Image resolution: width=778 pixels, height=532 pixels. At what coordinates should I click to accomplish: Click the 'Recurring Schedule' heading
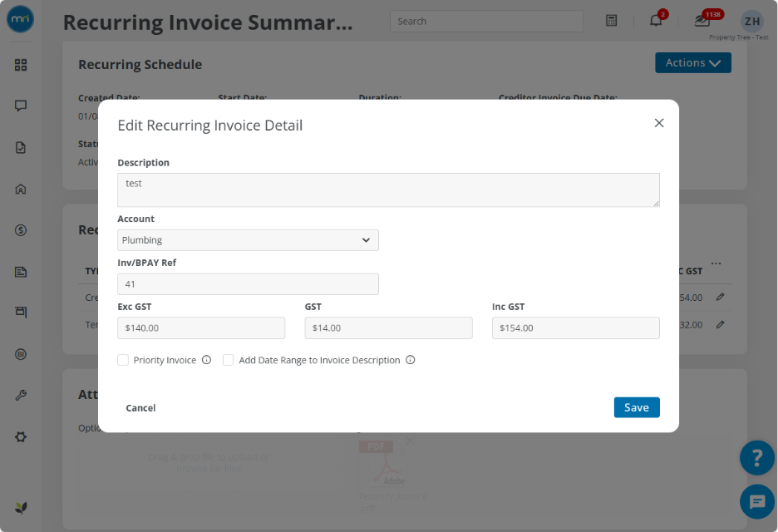pyautogui.click(x=140, y=65)
